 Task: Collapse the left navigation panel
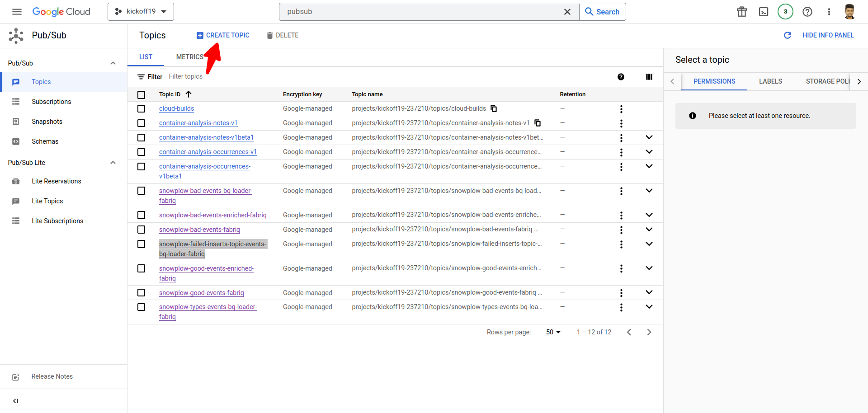pos(15,401)
